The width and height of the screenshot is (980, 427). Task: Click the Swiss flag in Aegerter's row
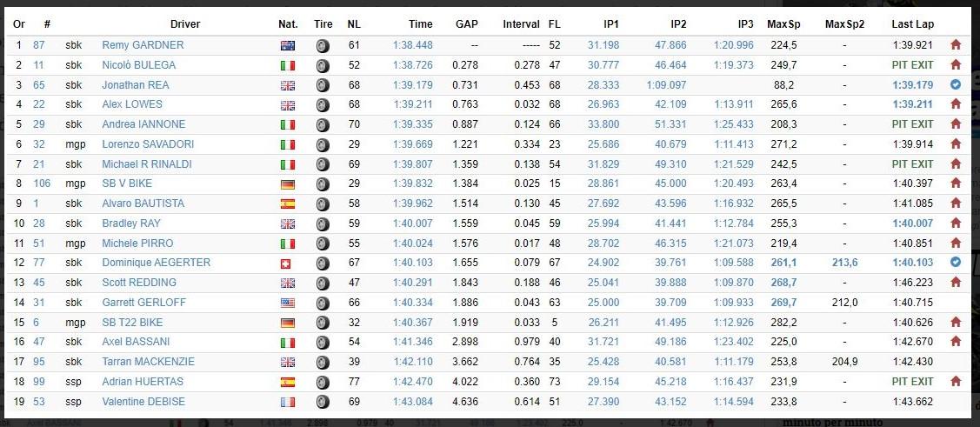[285, 264]
